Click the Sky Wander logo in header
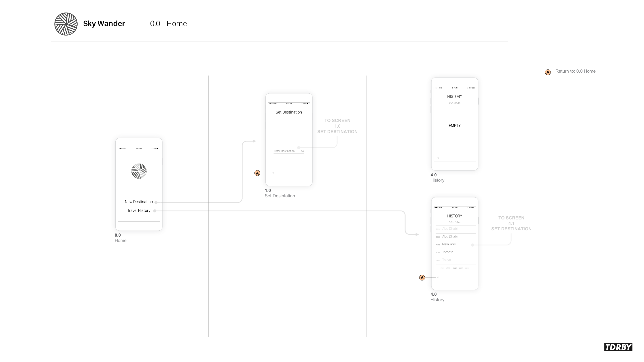 coord(66,24)
